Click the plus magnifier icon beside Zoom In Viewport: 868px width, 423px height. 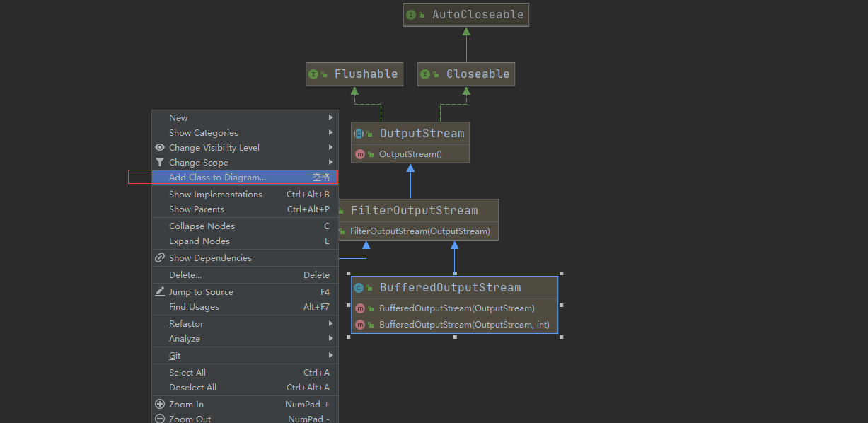tap(160, 404)
